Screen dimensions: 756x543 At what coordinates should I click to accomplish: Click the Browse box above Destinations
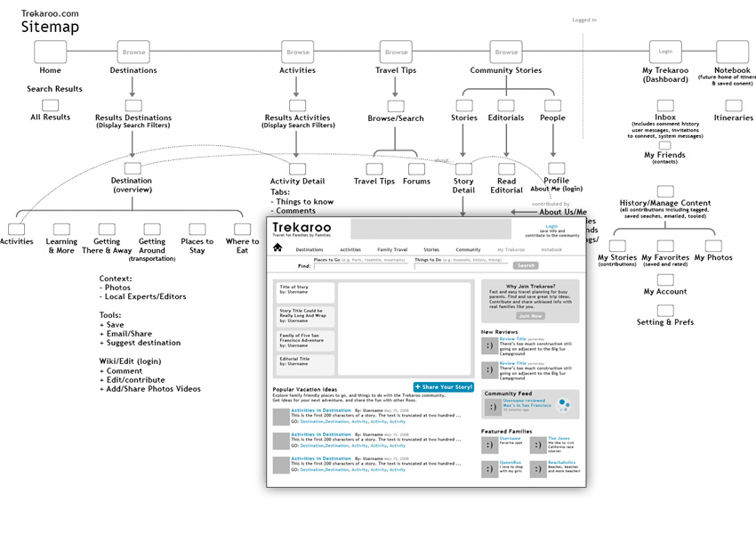tap(133, 52)
